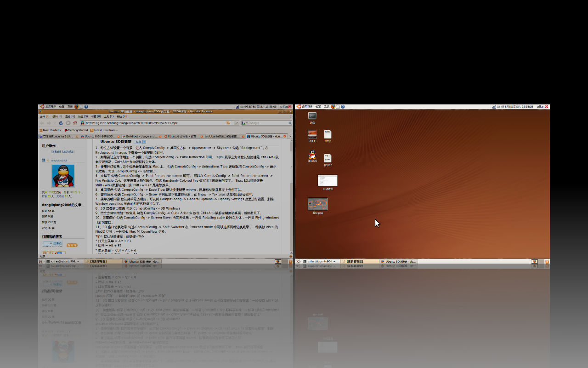Open the help icon in the desktop workspace's panel

click(x=342, y=107)
